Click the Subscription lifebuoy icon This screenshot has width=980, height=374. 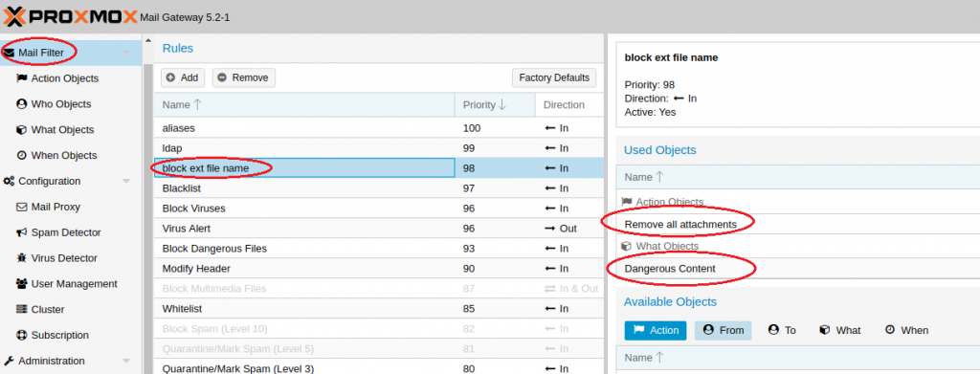[x=21, y=335]
